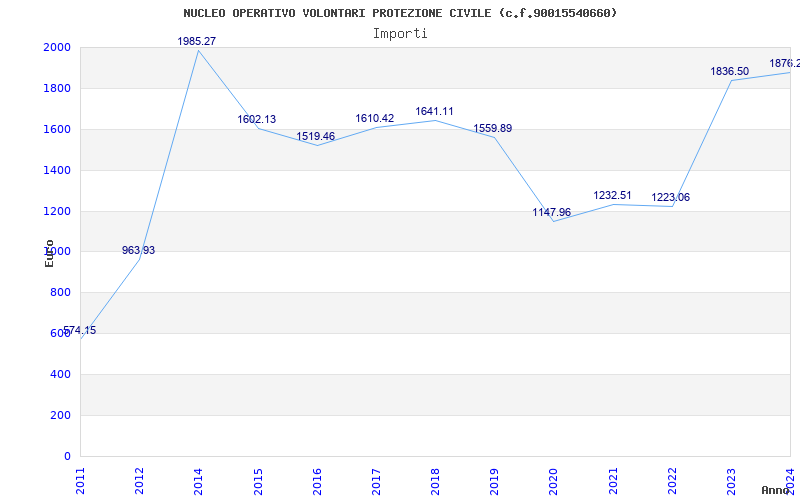Select the 2017 year tick label

[x=376, y=481]
